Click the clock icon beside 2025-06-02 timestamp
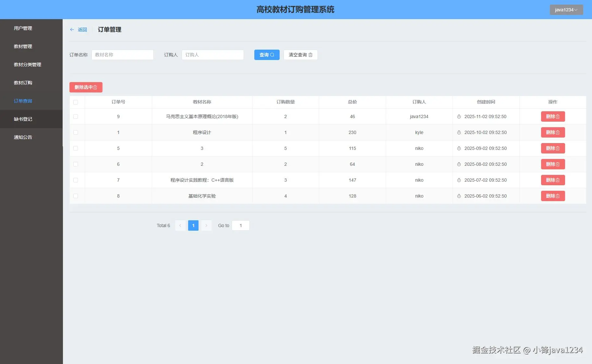The image size is (592, 364). (459, 196)
